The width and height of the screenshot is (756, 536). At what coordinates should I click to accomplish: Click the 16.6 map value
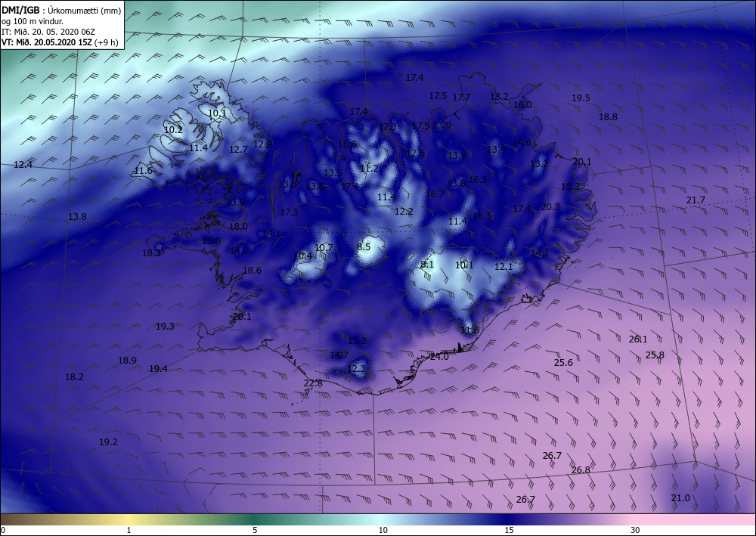click(347, 144)
